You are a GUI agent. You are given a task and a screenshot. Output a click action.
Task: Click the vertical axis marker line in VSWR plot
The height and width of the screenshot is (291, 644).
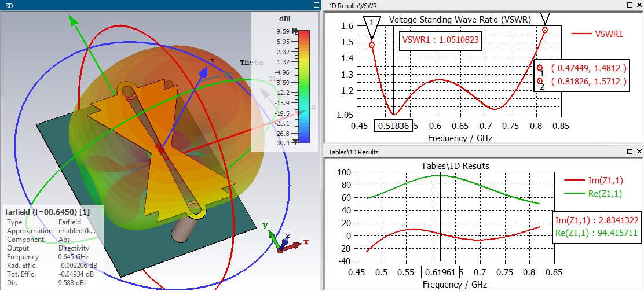tap(393, 70)
